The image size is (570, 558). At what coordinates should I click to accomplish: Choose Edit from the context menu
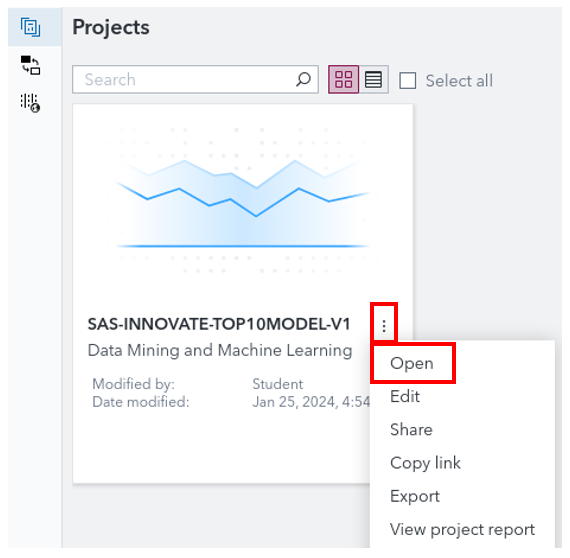click(405, 396)
